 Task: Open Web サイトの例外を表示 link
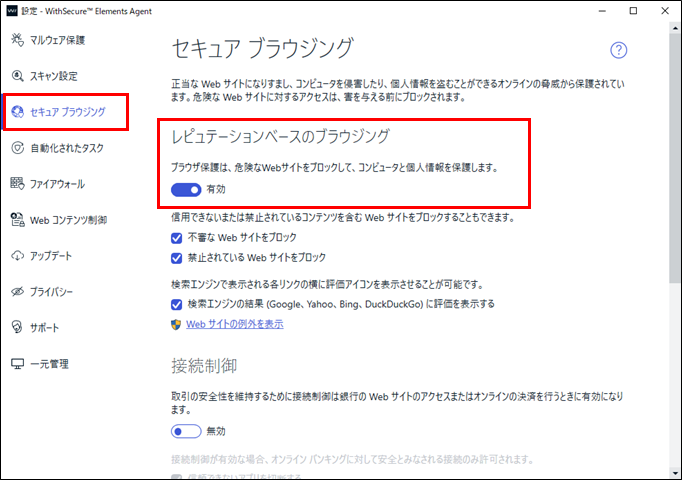pos(235,324)
